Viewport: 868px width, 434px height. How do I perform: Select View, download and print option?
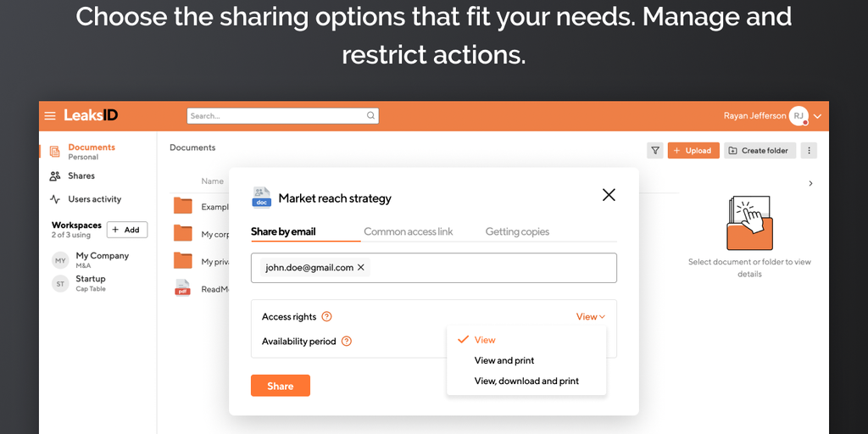(526, 381)
